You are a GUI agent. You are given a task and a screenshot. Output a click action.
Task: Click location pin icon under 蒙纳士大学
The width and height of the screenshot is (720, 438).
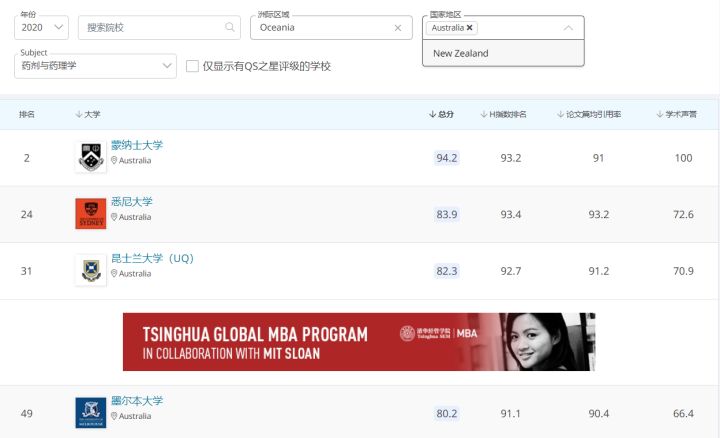pos(114,160)
